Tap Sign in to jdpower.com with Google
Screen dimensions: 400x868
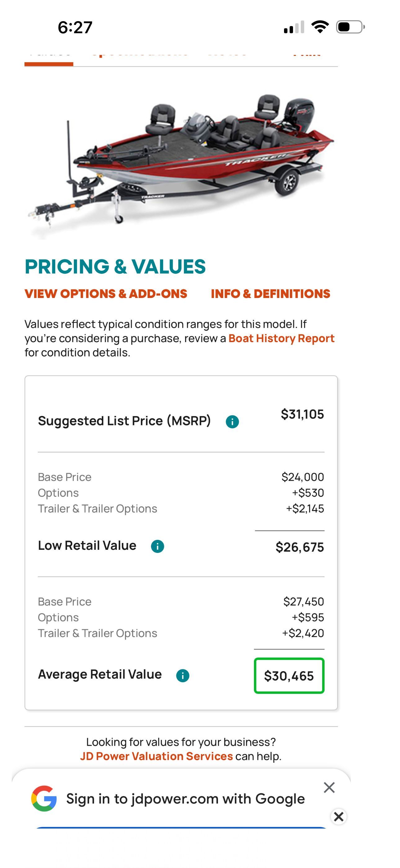point(185,798)
